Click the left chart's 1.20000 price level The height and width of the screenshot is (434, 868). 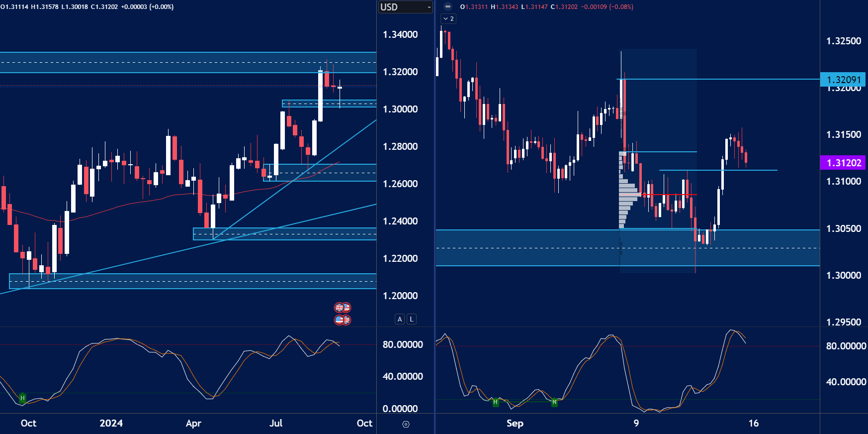click(x=400, y=296)
